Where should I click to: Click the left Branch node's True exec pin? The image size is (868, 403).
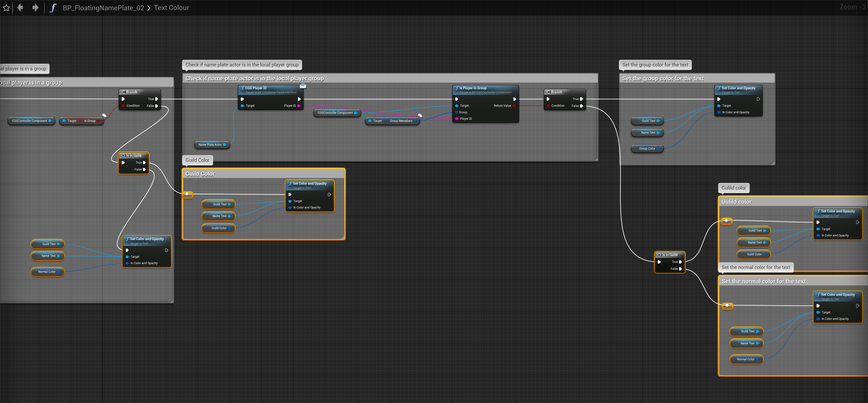[156, 99]
